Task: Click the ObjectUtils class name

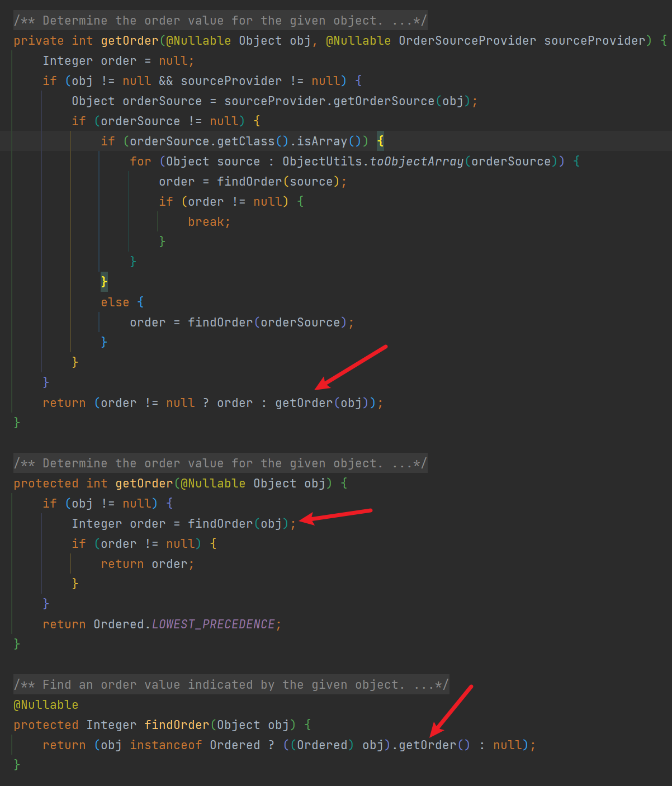Action: pyautogui.click(x=322, y=162)
